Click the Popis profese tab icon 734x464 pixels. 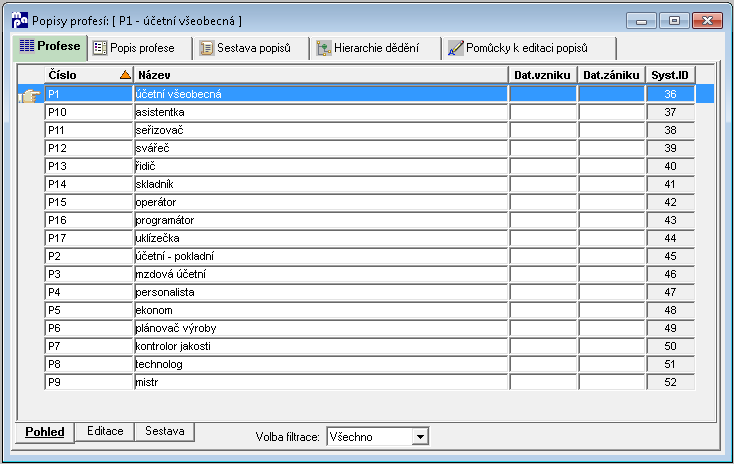pyautogui.click(x=100, y=48)
